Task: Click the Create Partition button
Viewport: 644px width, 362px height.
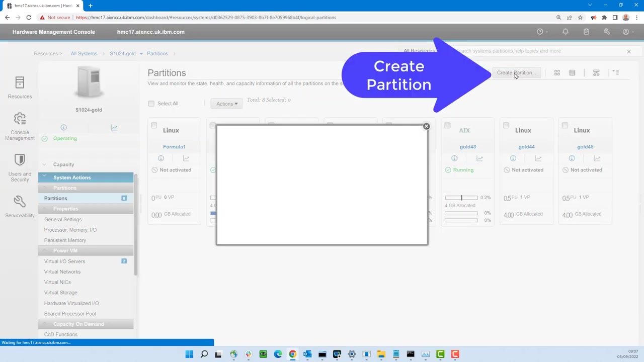Action: tap(516, 73)
